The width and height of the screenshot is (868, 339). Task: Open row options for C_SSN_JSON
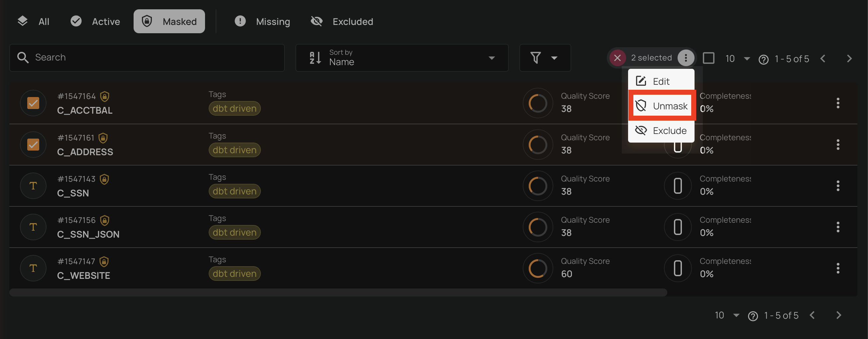click(x=838, y=227)
